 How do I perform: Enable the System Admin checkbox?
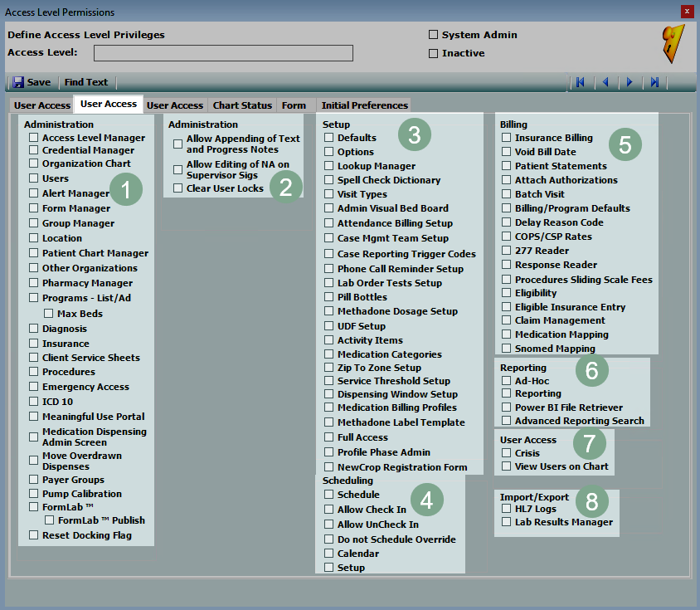coord(433,35)
